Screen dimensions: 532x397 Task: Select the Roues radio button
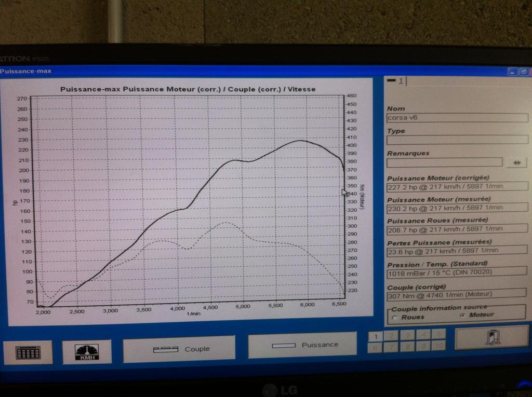click(395, 318)
